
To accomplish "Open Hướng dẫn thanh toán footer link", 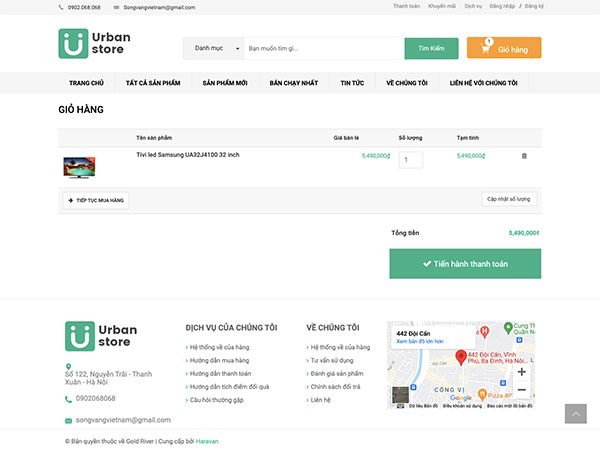I will 218,373.
